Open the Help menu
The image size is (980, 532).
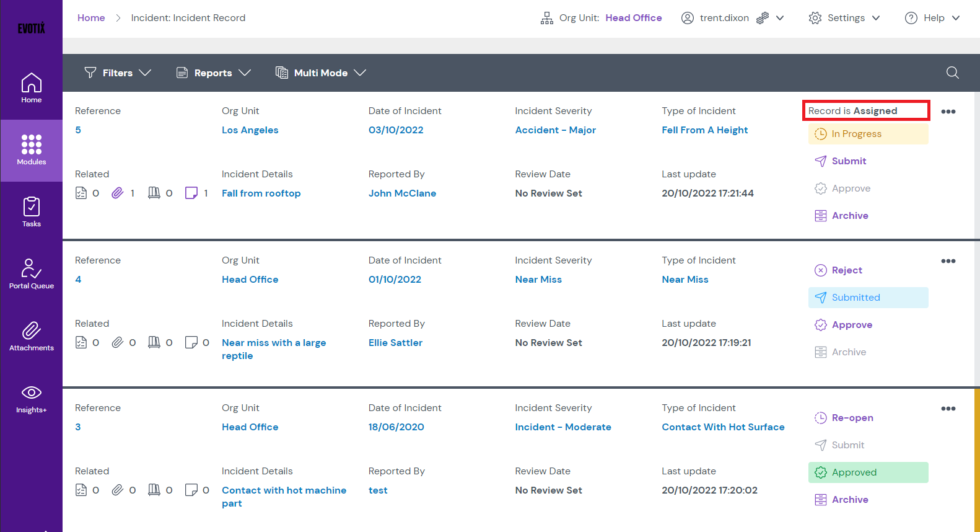pyautogui.click(x=932, y=18)
